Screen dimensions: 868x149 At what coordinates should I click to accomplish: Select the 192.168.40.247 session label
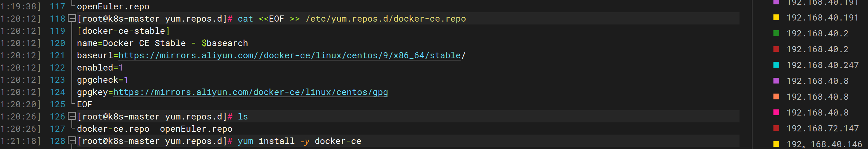point(823,65)
